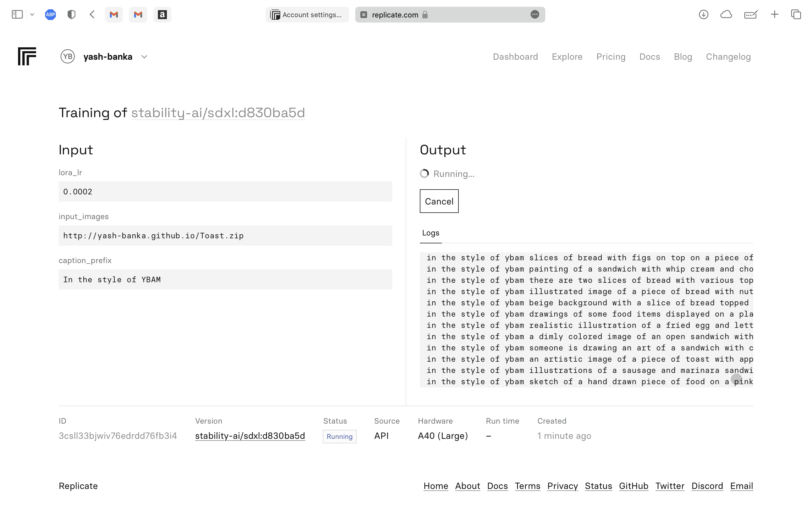812x507 pixels.
Task: Select the Logs tab
Action: click(x=431, y=233)
